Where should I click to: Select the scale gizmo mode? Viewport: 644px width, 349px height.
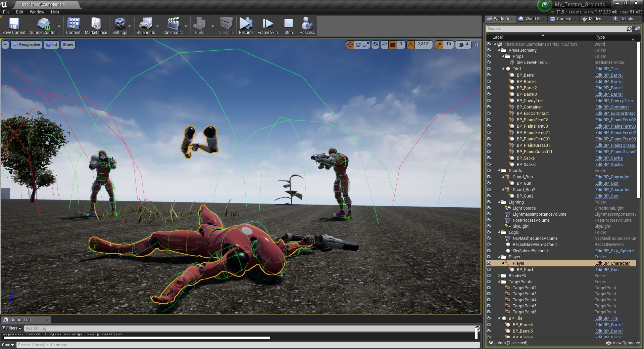point(366,45)
